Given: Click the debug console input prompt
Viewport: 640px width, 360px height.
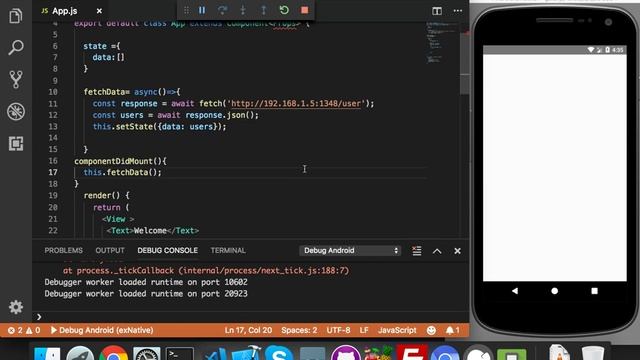Looking at the screenshot, I should (251, 317).
